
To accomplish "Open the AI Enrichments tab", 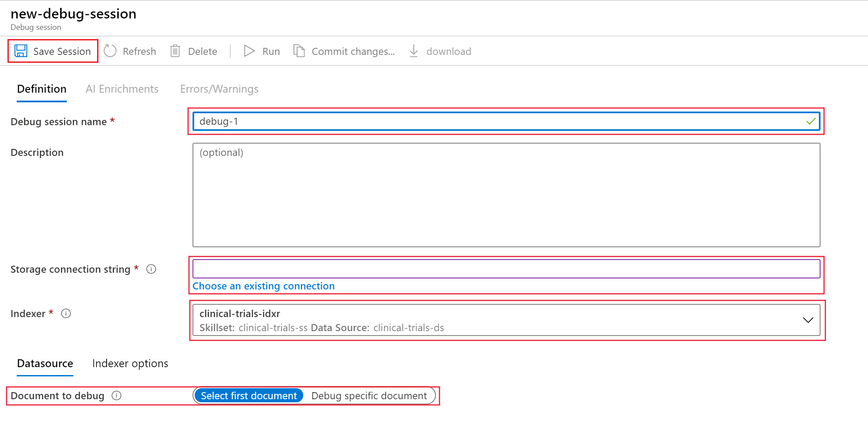I will pyautogui.click(x=122, y=89).
